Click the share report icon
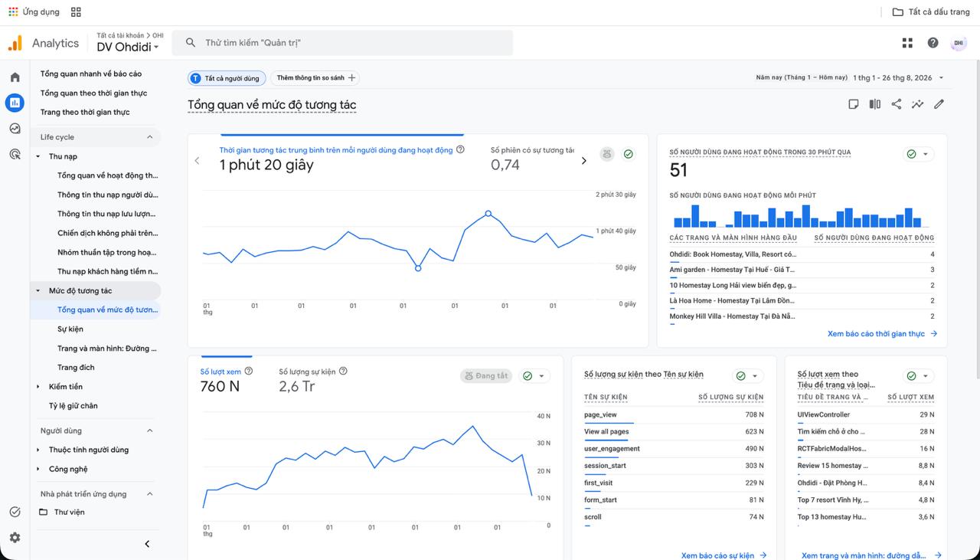The width and height of the screenshot is (980, 560). (896, 104)
